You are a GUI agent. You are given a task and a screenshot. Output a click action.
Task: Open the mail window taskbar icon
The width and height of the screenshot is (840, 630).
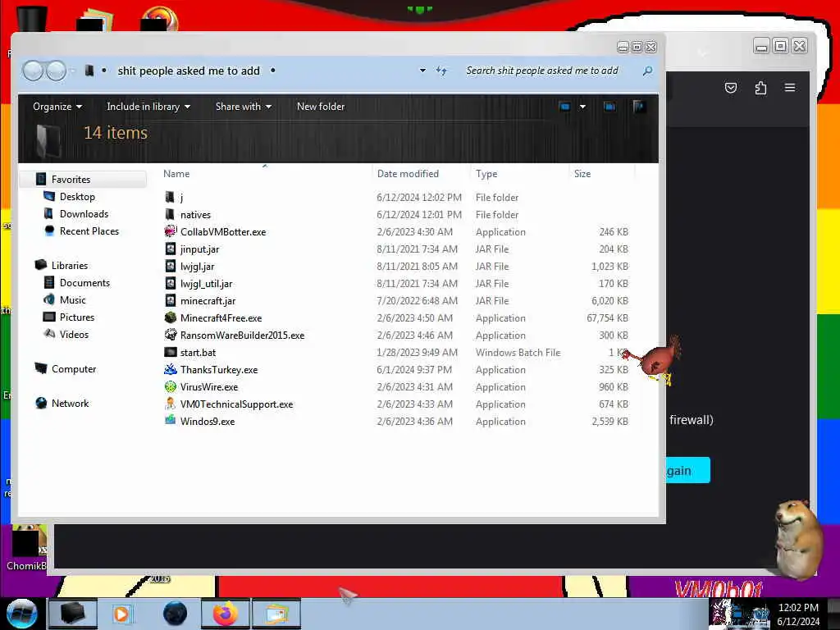[x=276, y=614]
